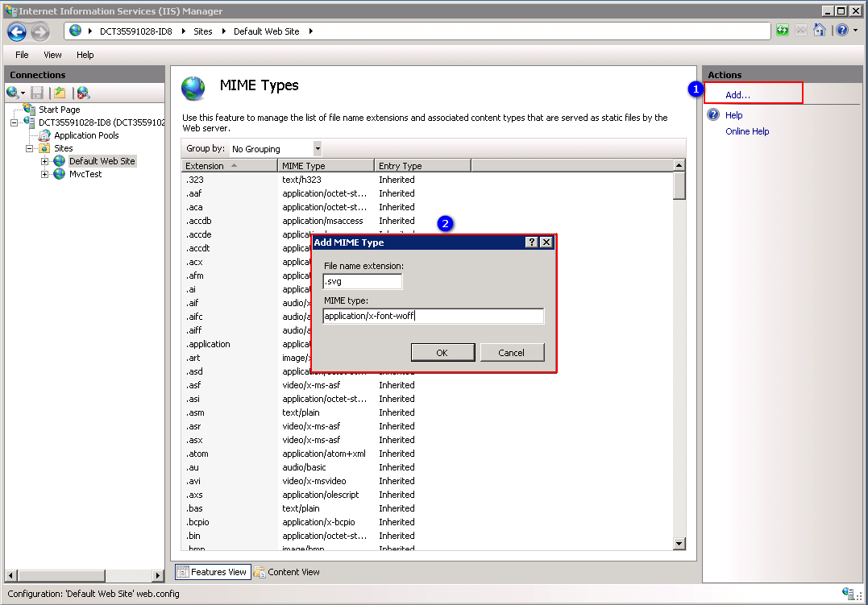Open the View menu
Viewport: 868px width, 605px height.
[52, 55]
